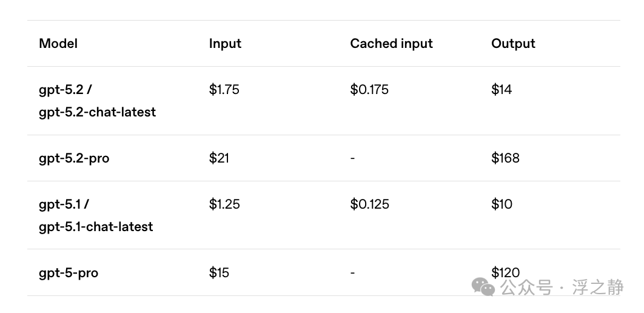Select the gpt-5.2-pro row label

[74, 158]
